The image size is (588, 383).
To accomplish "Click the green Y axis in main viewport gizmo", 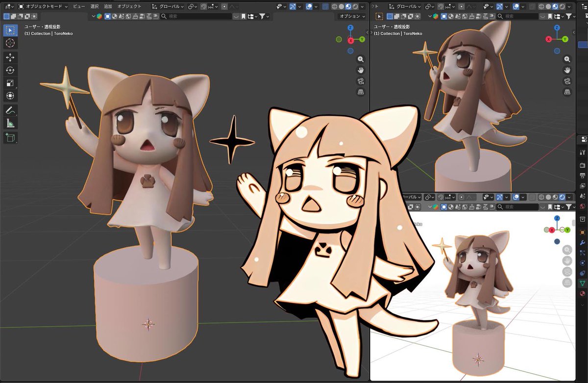I will coord(362,39).
